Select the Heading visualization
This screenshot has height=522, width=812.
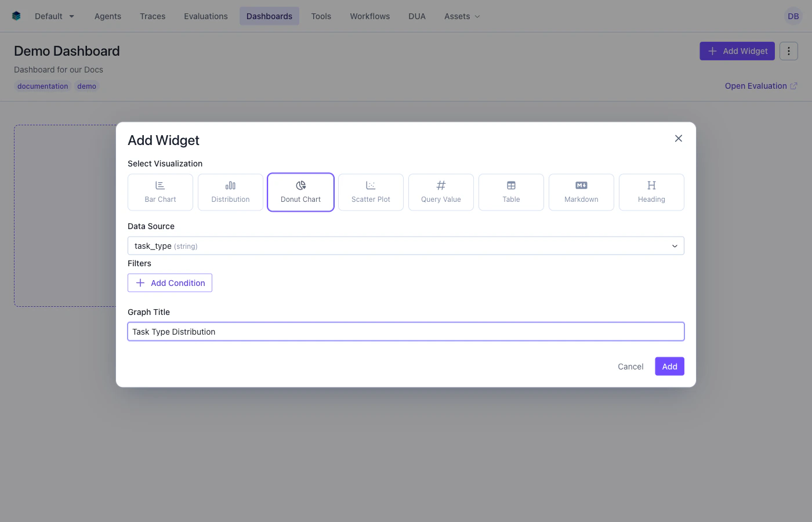[x=651, y=192]
